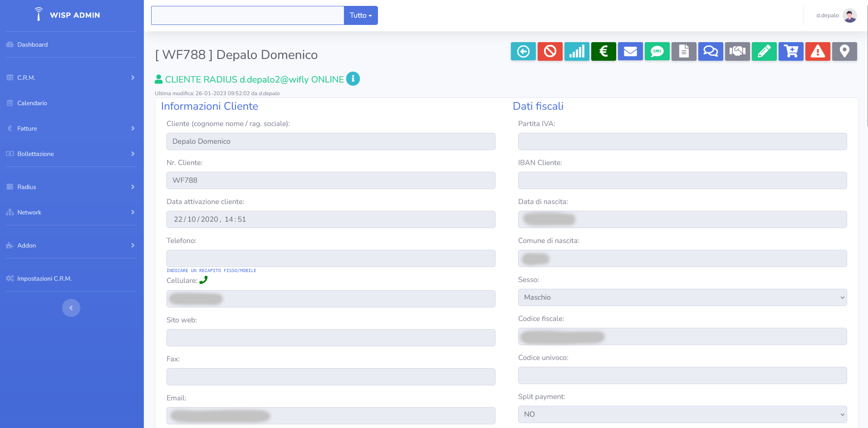868x428 pixels.
Task: Collapse the sidebar with the round arrow button
Action: pyautogui.click(x=71, y=308)
